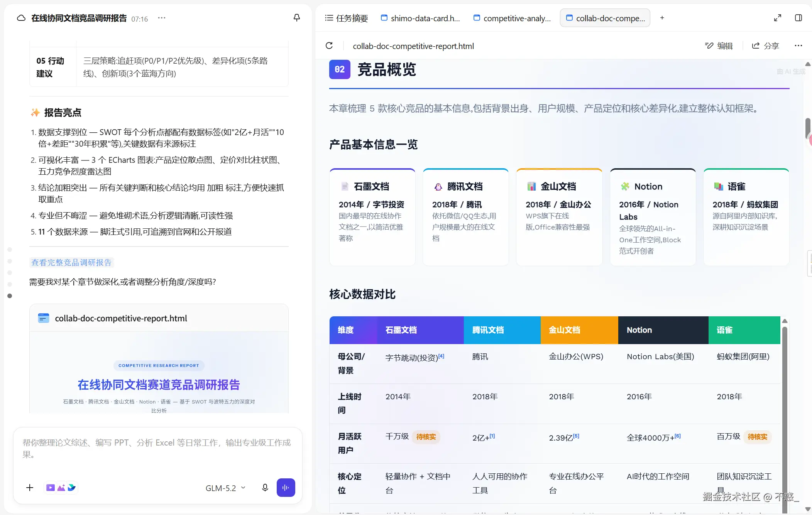Viewport: 812px width, 515px height.
Task: Click the report panel scroll-up arrow
Action: coord(808,64)
